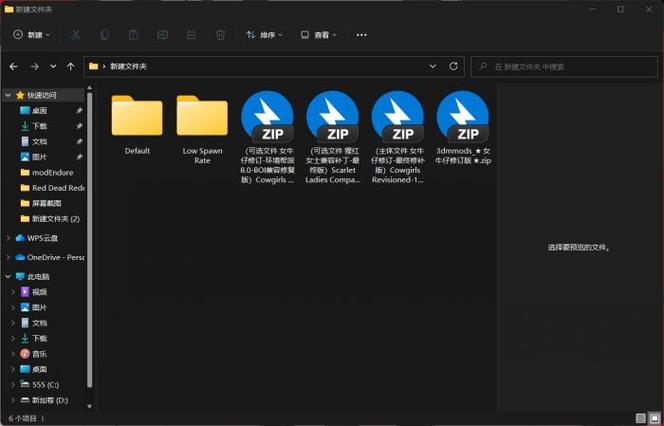Click the navigation pane vertical scrollbar
The image size is (664, 426).
pos(89,239)
